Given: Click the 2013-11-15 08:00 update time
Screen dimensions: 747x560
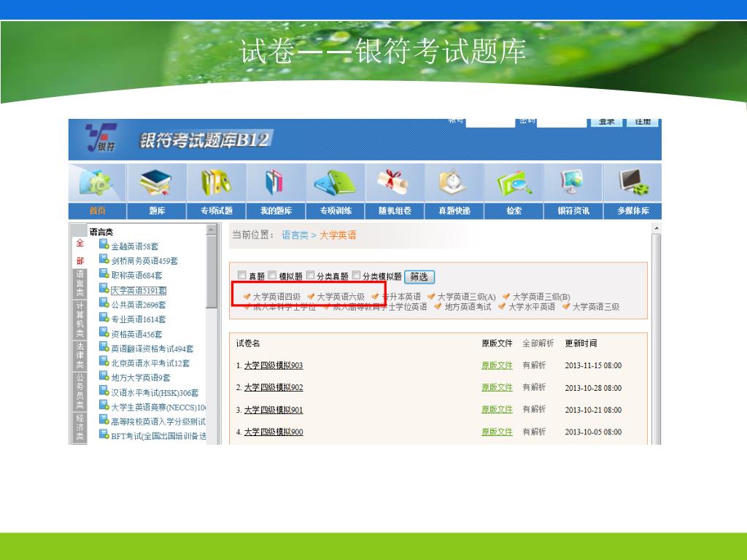Looking at the screenshot, I should 593,365.
